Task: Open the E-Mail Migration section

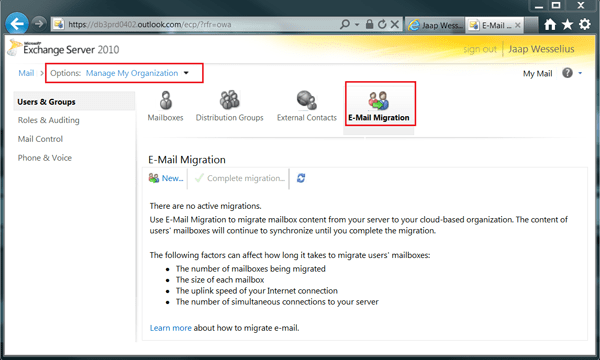Action: click(x=379, y=106)
